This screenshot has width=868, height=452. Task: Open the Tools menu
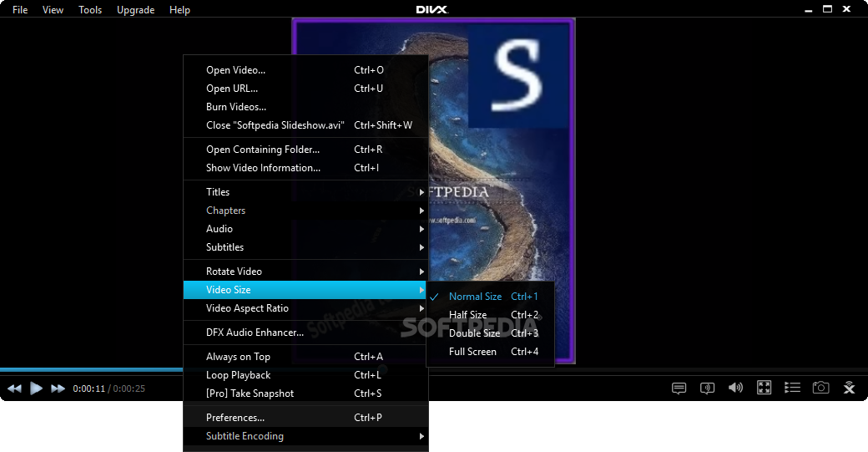click(x=90, y=10)
